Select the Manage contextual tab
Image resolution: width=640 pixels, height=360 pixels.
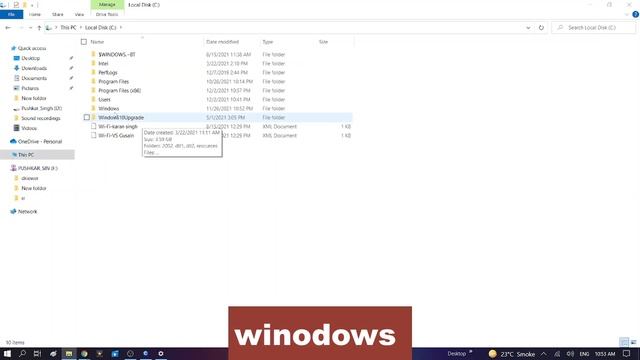107,4
